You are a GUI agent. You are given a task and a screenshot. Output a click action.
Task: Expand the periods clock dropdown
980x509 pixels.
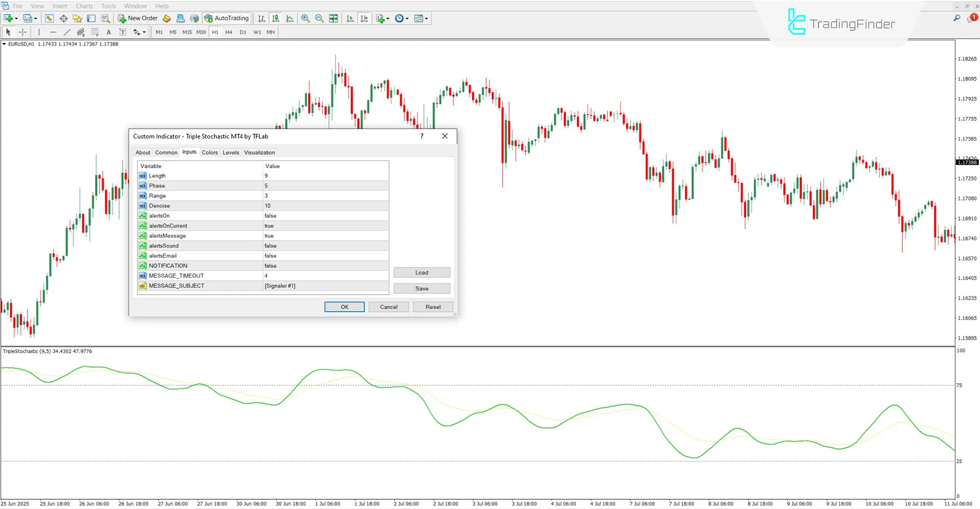point(407,18)
